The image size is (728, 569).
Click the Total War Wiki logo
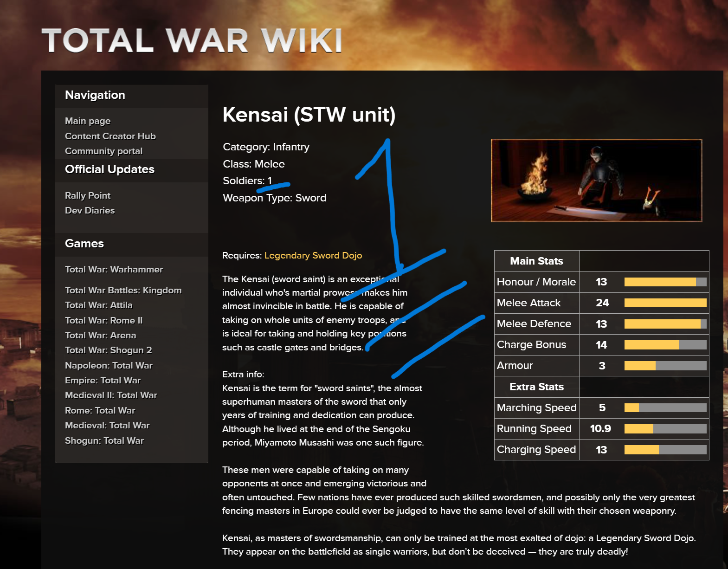pos(192,40)
